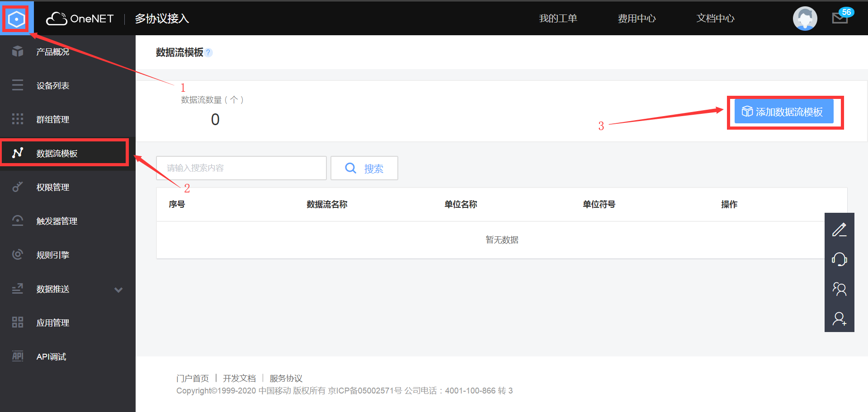Click the 暂无数据 empty table message

[x=502, y=240]
